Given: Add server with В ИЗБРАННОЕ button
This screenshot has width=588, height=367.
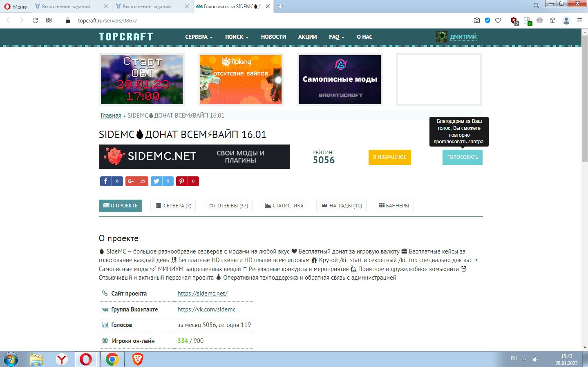Looking at the screenshot, I should point(390,157).
